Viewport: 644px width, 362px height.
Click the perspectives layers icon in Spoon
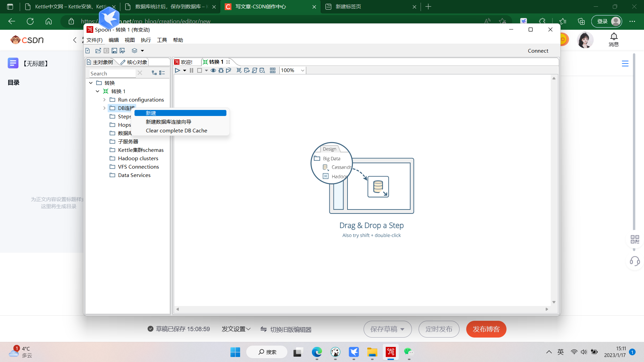135,51
